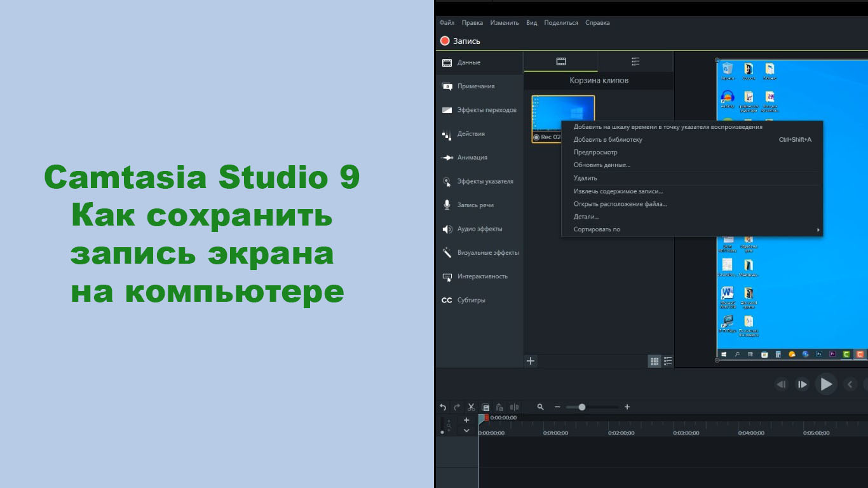
Task: Add a new track with plus icon
Action: click(x=466, y=420)
